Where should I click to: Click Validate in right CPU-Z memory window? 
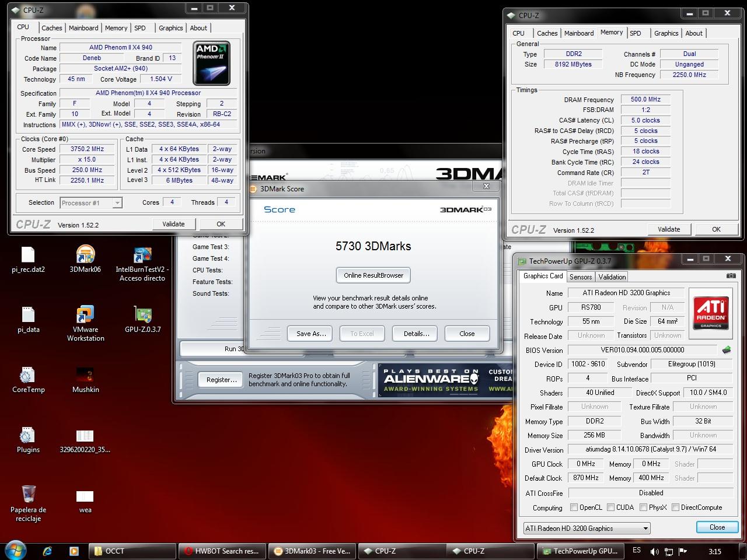click(x=669, y=229)
